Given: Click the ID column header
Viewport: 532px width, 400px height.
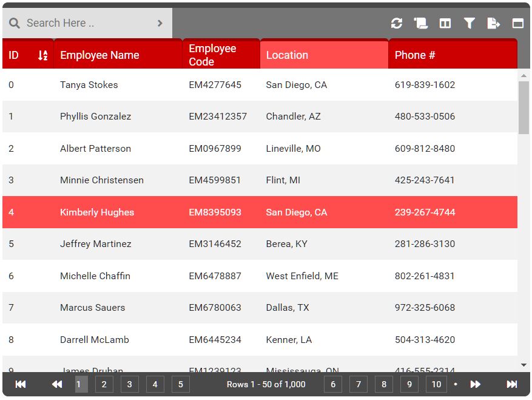Looking at the screenshot, I should coord(28,55).
